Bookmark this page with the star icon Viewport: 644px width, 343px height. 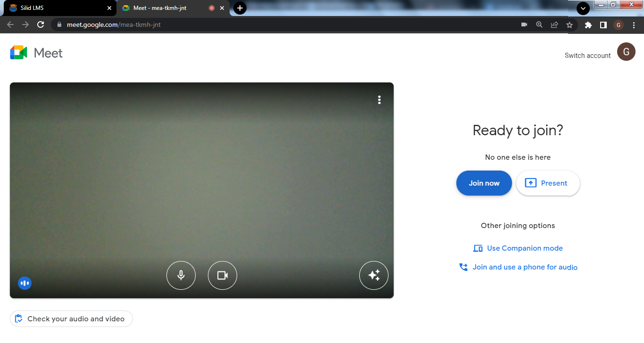click(570, 25)
